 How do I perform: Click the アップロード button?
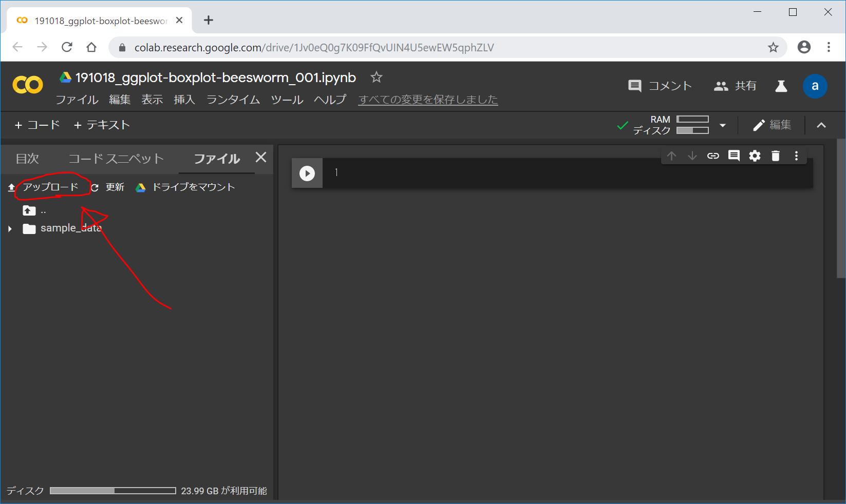coord(50,187)
